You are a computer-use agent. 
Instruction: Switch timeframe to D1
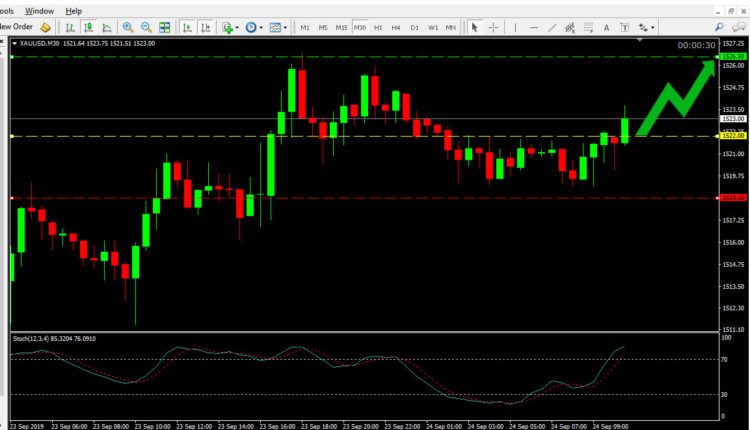pyautogui.click(x=414, y=28)
